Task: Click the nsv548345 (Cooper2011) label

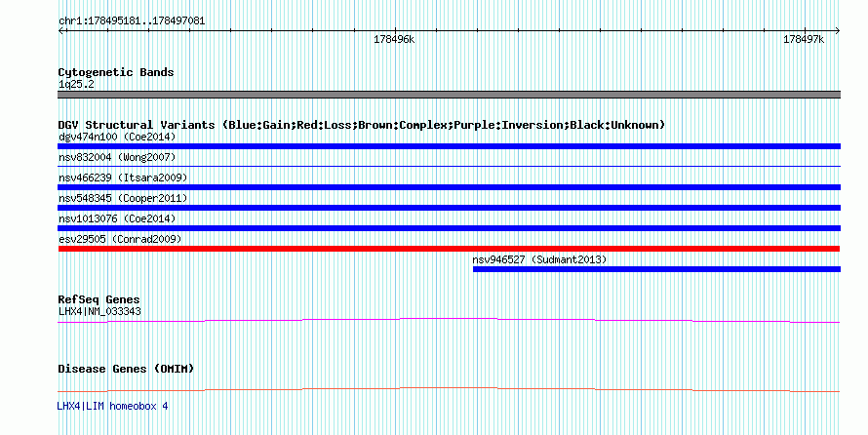Action: 123,198
